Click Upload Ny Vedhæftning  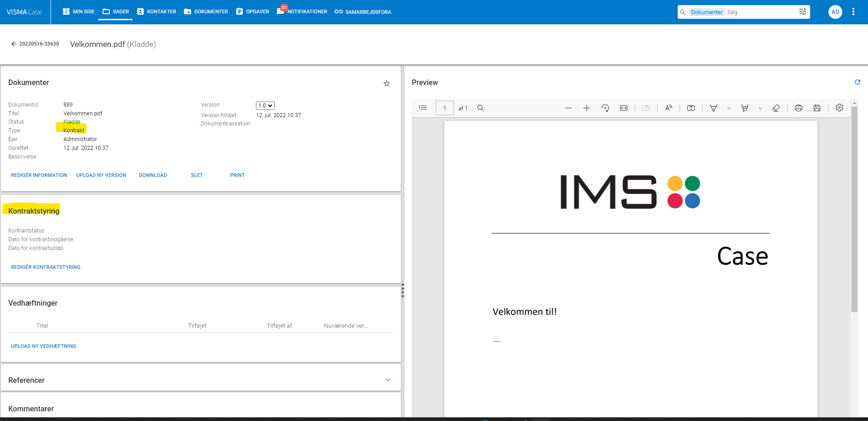(x=44, y=346)
